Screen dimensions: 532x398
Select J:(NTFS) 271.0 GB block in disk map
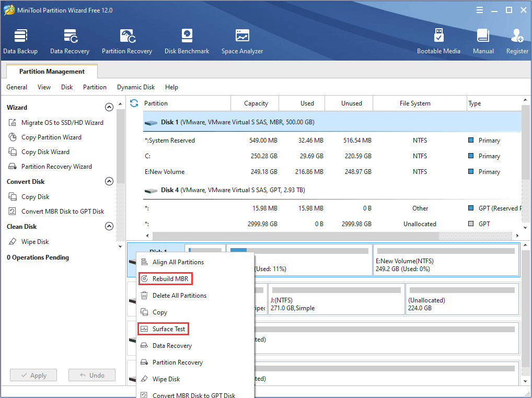[337, 299]
